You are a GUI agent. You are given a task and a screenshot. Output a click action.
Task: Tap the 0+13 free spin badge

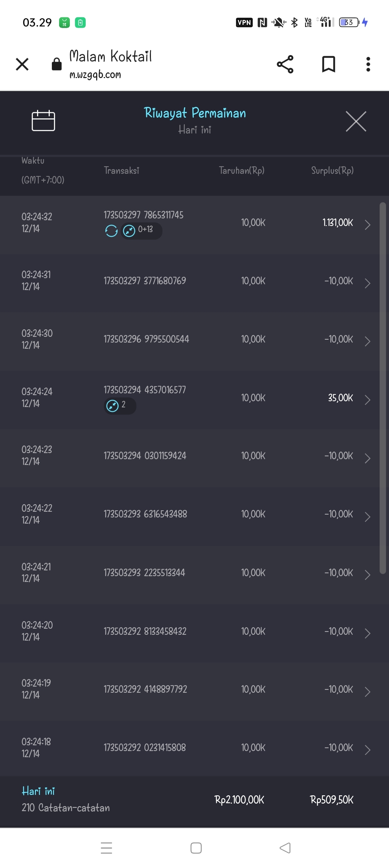click(x=141, y=230)
